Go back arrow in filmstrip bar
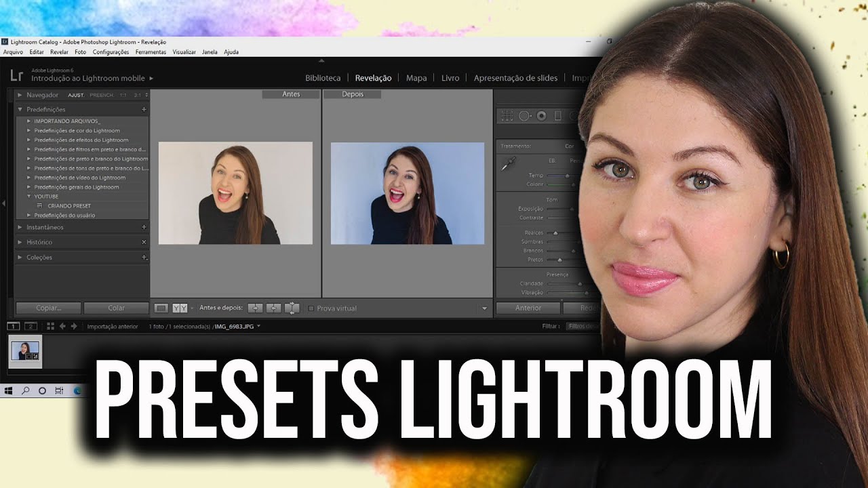This screenshot has height=488, width=868. coord(62,326)
